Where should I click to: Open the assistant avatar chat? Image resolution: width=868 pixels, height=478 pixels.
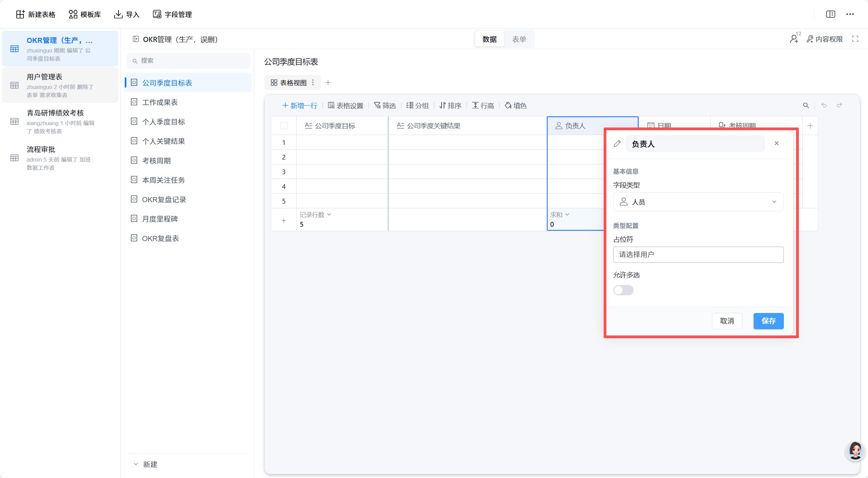point(855,451)
